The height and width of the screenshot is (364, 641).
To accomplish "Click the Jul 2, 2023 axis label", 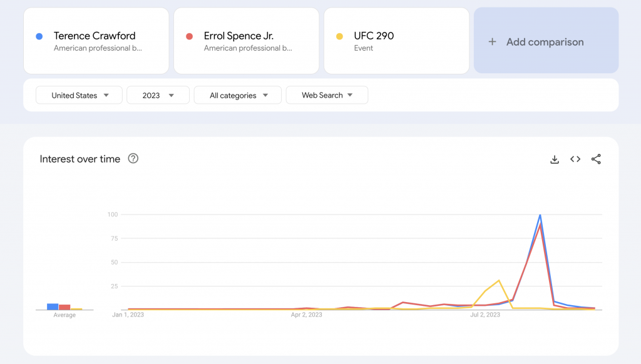I will pyautogui.click(x=485, y=315).
